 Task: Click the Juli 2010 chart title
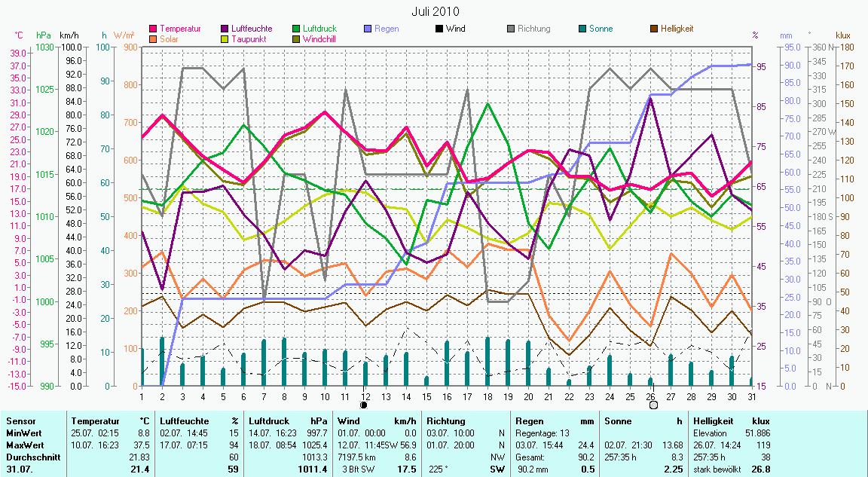click(435, 11)
